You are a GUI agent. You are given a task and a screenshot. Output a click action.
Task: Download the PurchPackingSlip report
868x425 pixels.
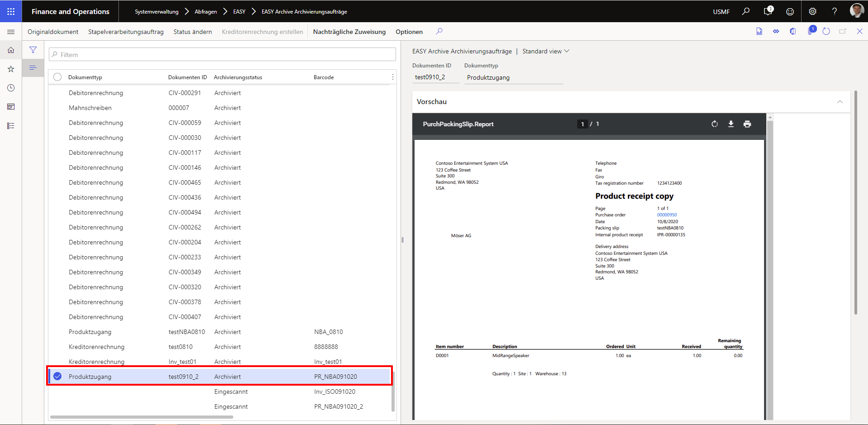(x=731, y=124)
